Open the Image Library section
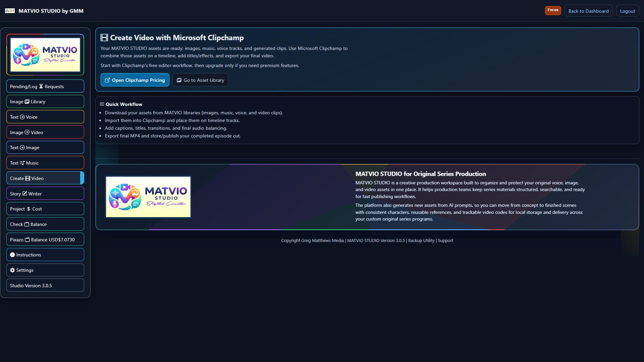This screenshot has height=362, width=644. pos(45,102)
